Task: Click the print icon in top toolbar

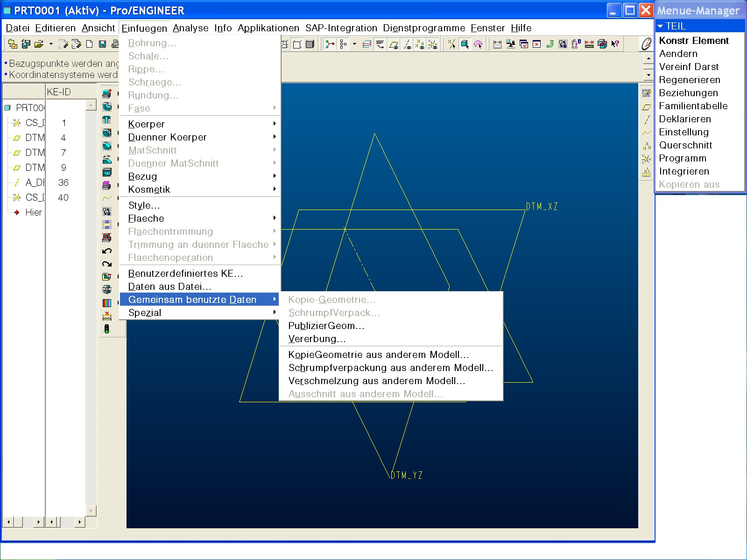Action: pos(115,44)
